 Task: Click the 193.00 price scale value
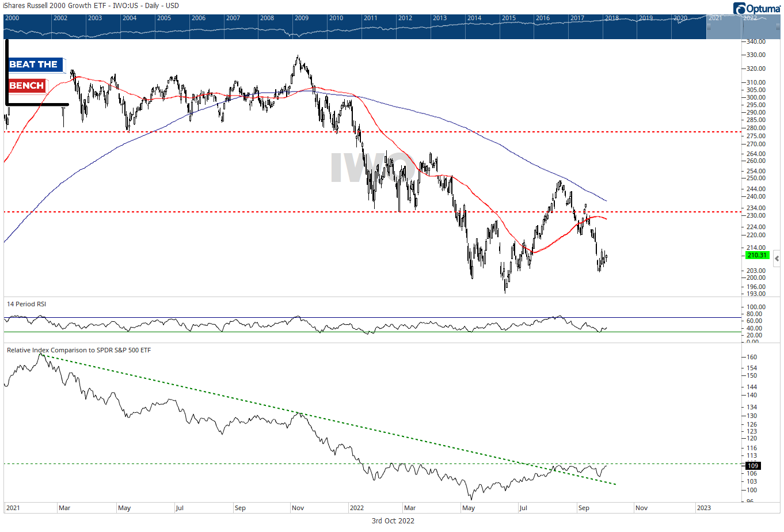[756, 294]
